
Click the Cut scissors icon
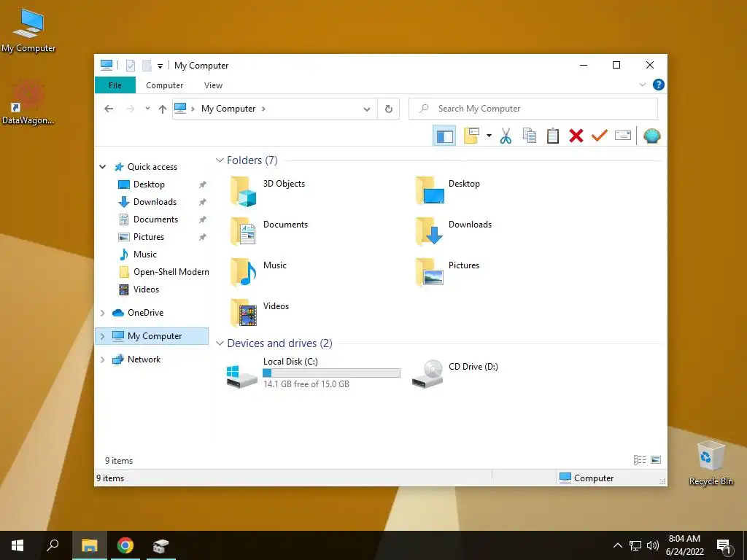pyautogui.click(x=506, y=136)
